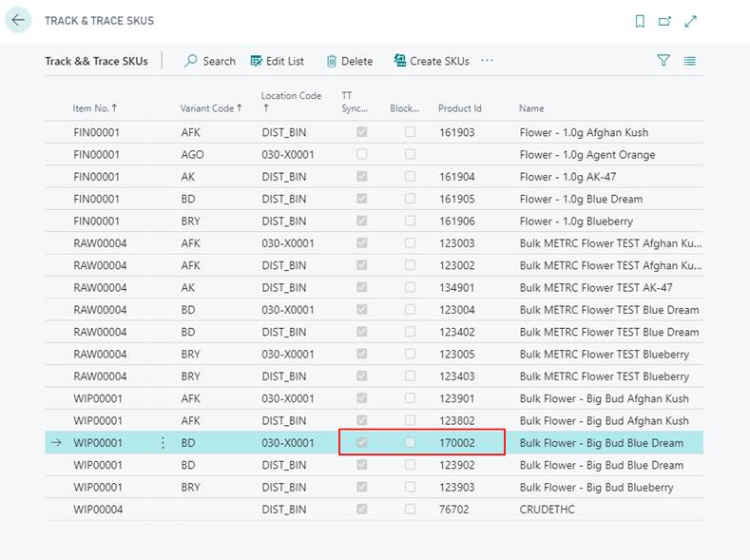Switch list view layout icon
This screenshot has height=560, width=750.
click(690, 61)
